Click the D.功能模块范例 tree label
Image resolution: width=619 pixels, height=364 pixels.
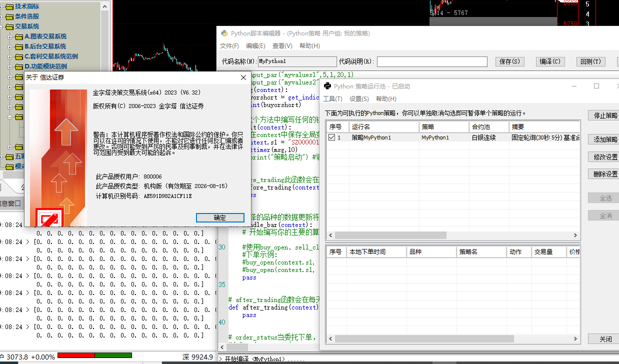pyautogui.click(x=46, y=66)
